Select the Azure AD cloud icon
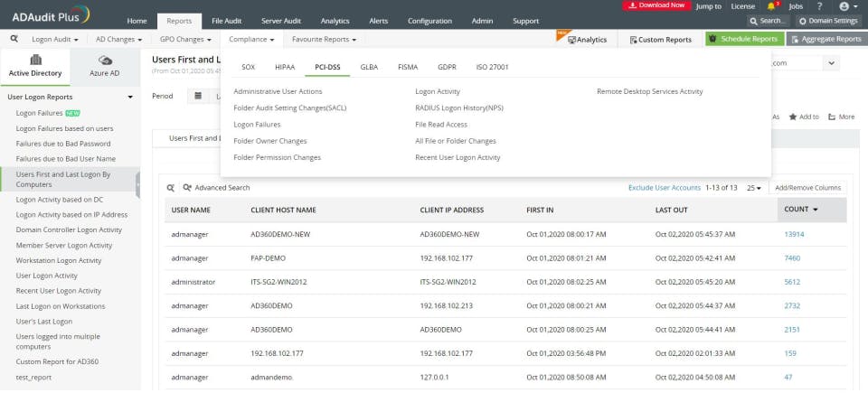 tap(105, 60)
